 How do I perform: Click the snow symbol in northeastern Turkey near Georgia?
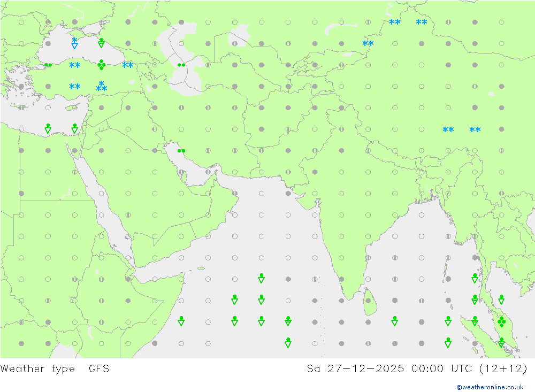(128, 65)
